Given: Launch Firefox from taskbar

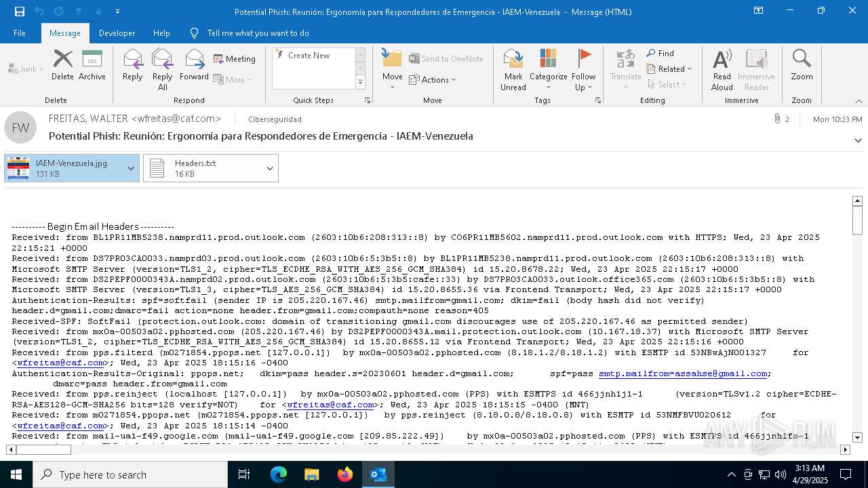Looking at the screenshot, I should coord(345,474).
